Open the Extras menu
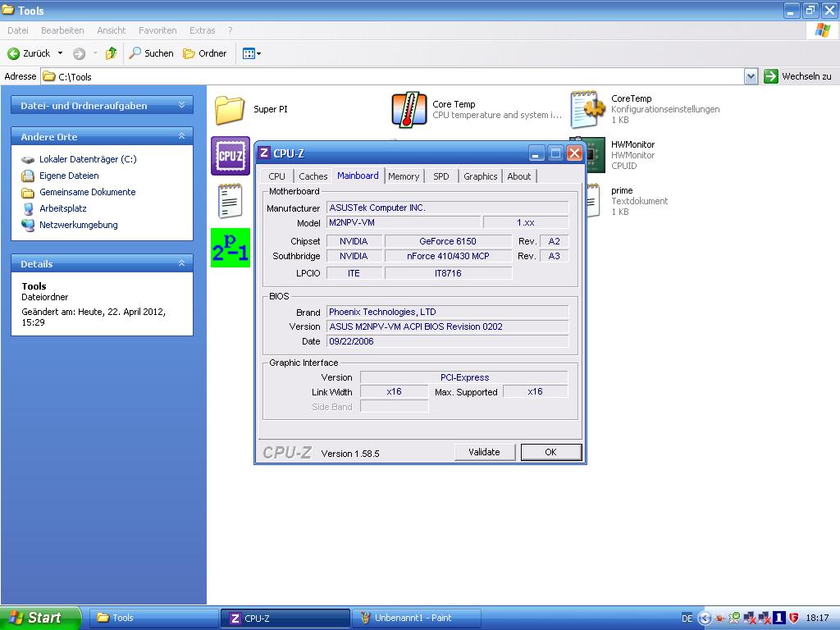 coord(202,30)
